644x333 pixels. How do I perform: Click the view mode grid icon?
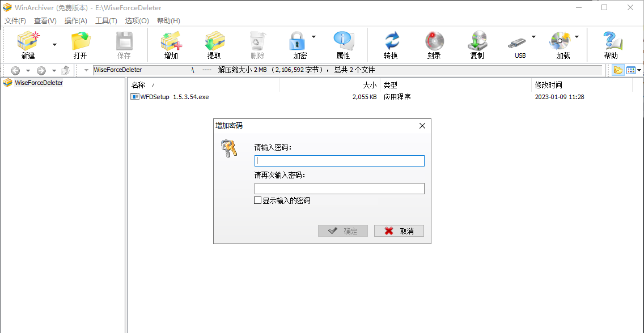[631, 70]
